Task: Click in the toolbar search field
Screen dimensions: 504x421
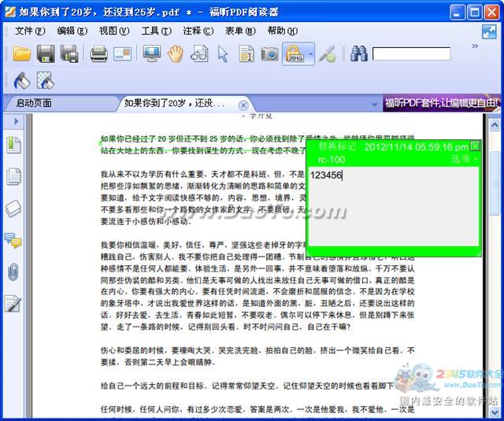Action: [x=411, y=54]
